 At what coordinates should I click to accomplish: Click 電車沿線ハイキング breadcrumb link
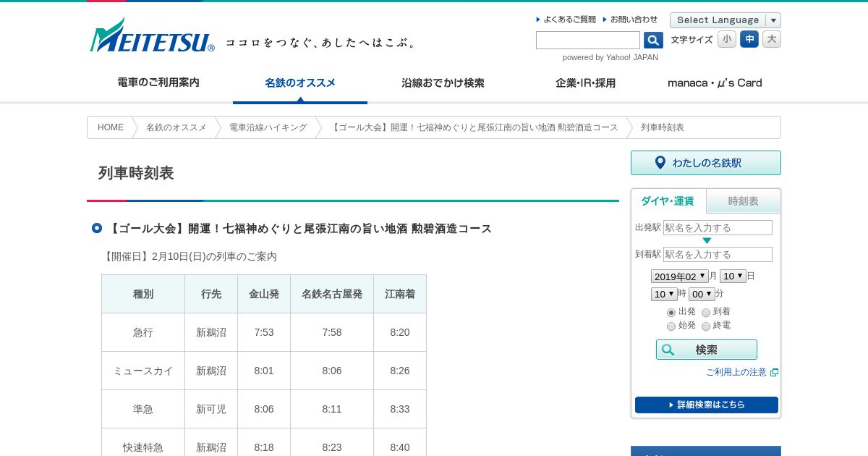(x=268, y=127)
